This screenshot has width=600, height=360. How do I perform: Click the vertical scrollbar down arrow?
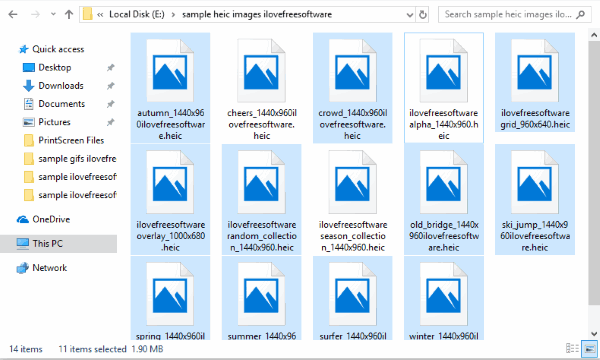tap(594, 334)
